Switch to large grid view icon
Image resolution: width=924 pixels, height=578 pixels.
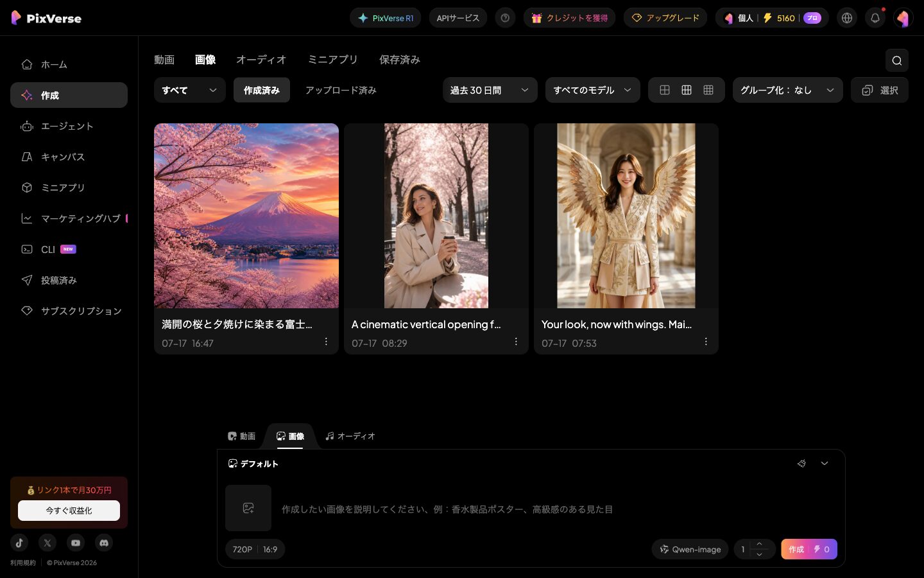(665, 90)
